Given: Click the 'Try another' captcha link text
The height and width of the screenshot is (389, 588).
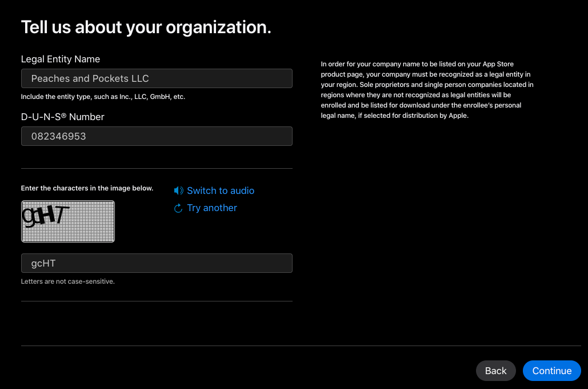Looking at the screenshot, I should pos(212,208).
